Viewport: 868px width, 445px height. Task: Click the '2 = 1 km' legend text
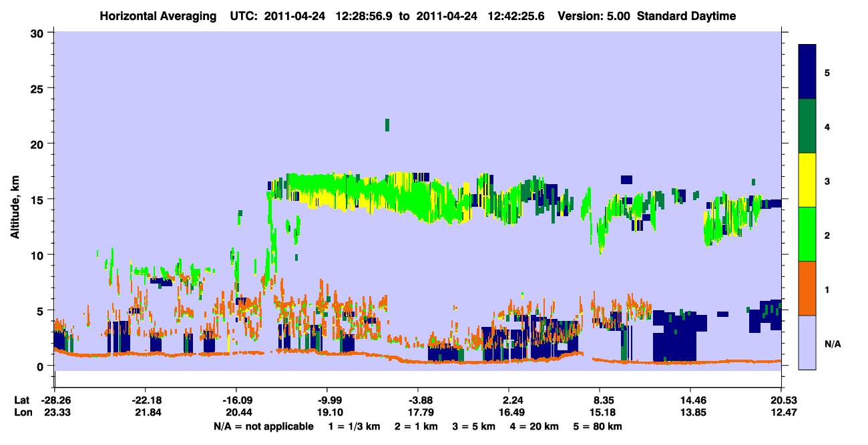pyautogui.click(x=418, y=426)
